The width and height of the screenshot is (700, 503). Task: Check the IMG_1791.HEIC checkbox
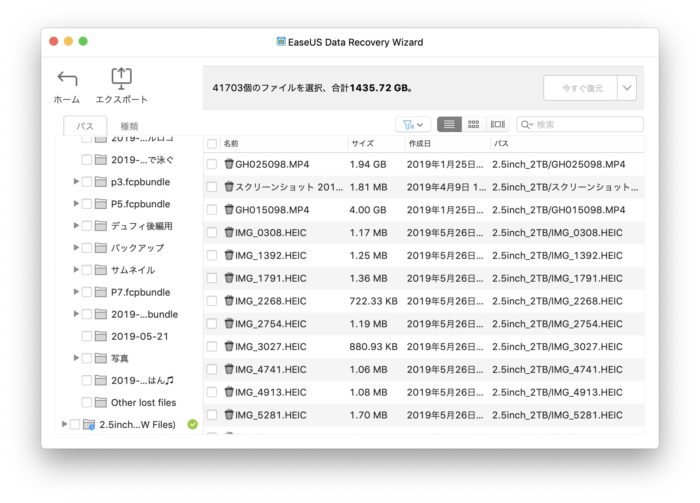tap(212, 278)
